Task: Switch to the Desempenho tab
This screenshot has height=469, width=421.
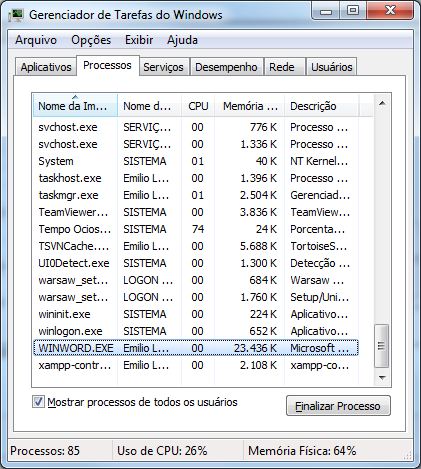Action: (x=226, y=67)
